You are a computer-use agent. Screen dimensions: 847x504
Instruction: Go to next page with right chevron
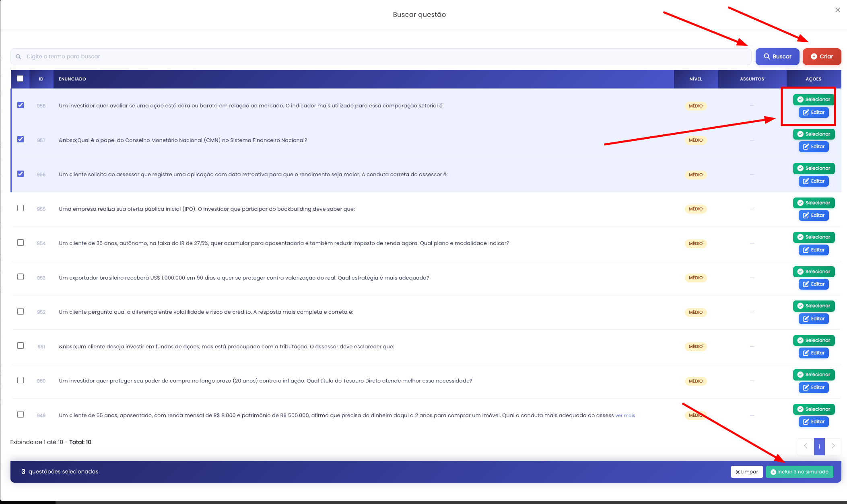833,446
